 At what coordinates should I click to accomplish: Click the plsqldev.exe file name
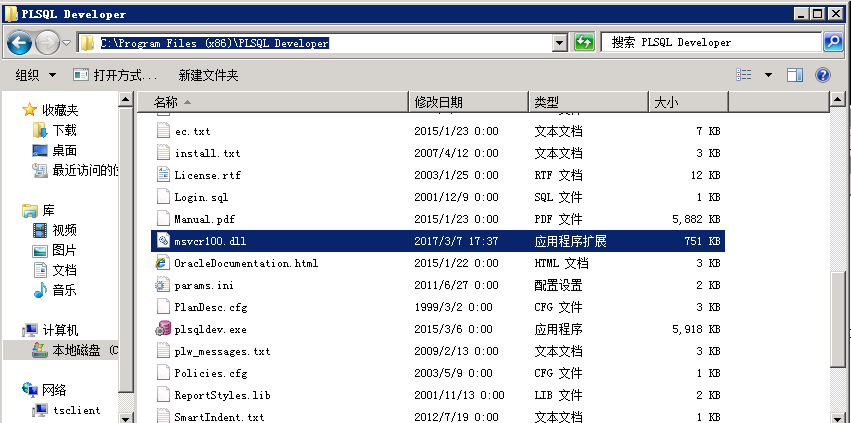point(211,329)
